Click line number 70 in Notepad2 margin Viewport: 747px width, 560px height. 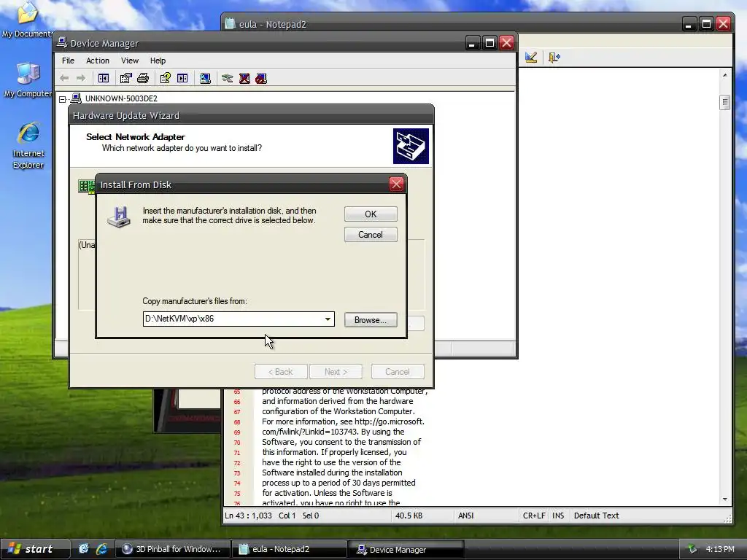point(237,443)
